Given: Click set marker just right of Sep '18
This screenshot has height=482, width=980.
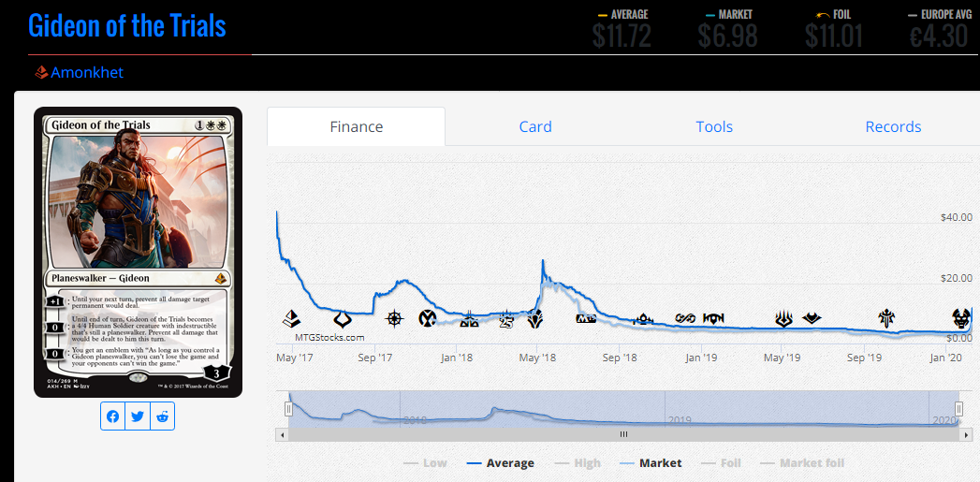Looking at the screenshot, I should tap(643, 319).
